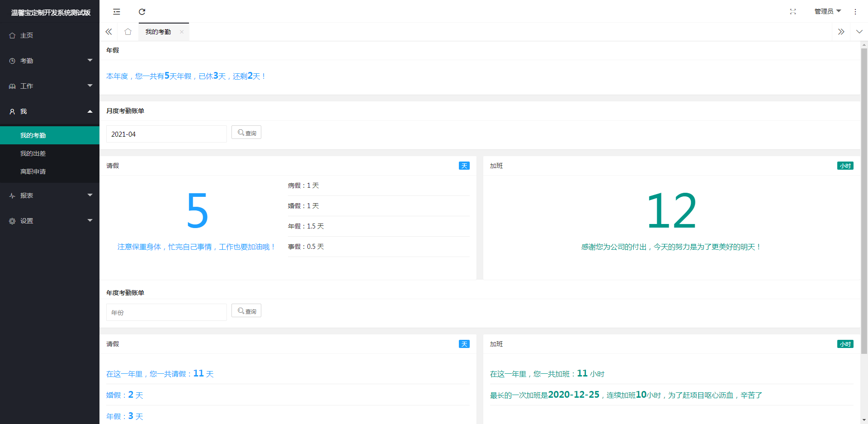This screenshot has height=424, width=868.
Task: Open the 管理员 user dropdown
Action: pos(827,11)
